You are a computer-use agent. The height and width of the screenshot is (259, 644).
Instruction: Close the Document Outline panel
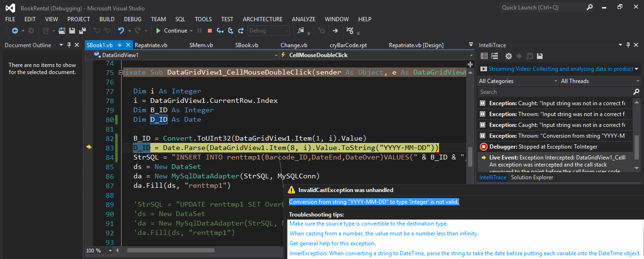click(x=77, y=45)
